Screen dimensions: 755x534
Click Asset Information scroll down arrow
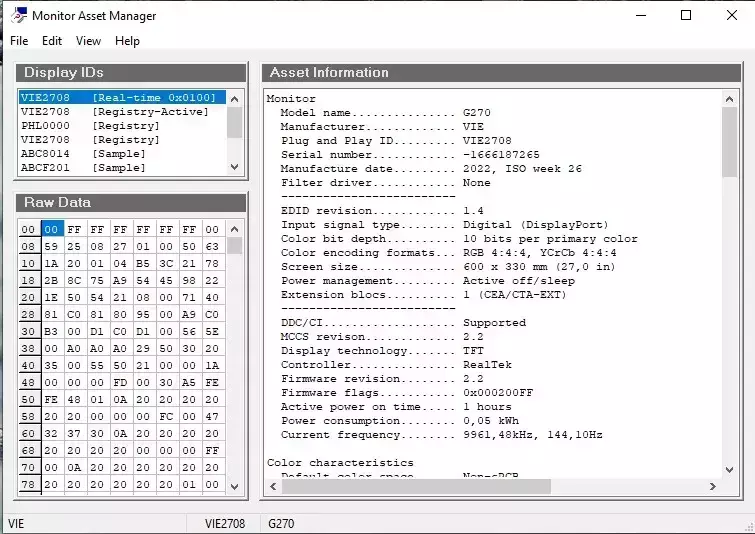[x=729, y=469]
